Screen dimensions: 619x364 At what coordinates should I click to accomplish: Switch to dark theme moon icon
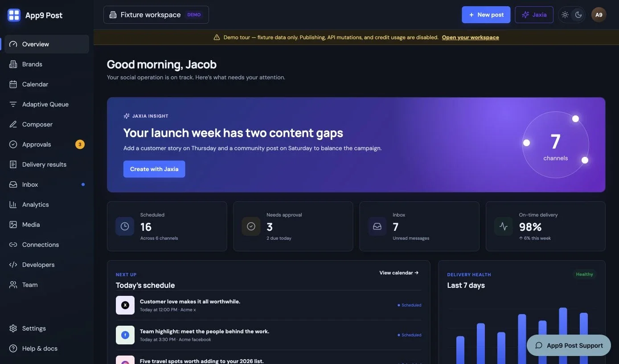coord(578,15)
